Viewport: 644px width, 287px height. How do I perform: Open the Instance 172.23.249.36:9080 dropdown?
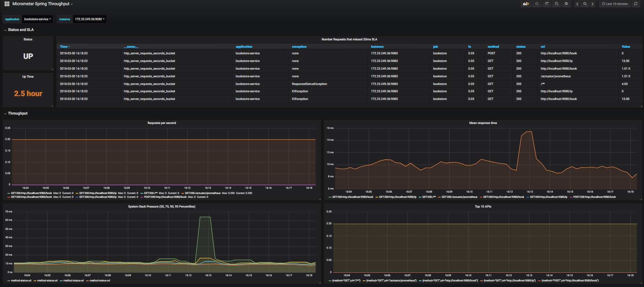coord(90,19)
